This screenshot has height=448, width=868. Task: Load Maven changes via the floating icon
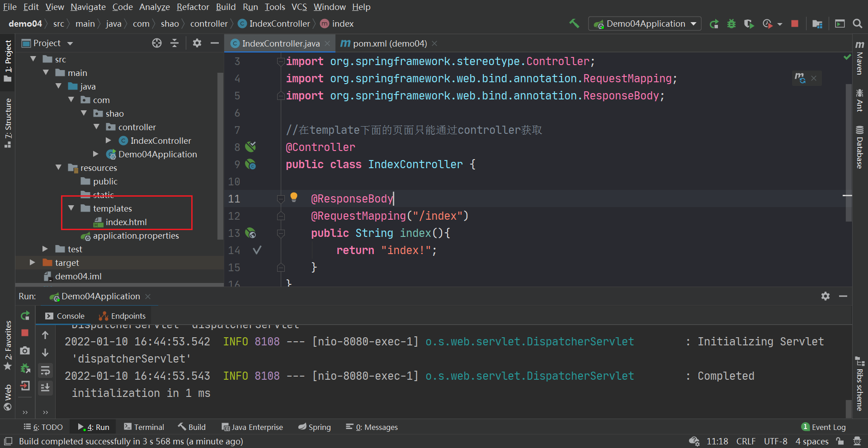(800, 78)
